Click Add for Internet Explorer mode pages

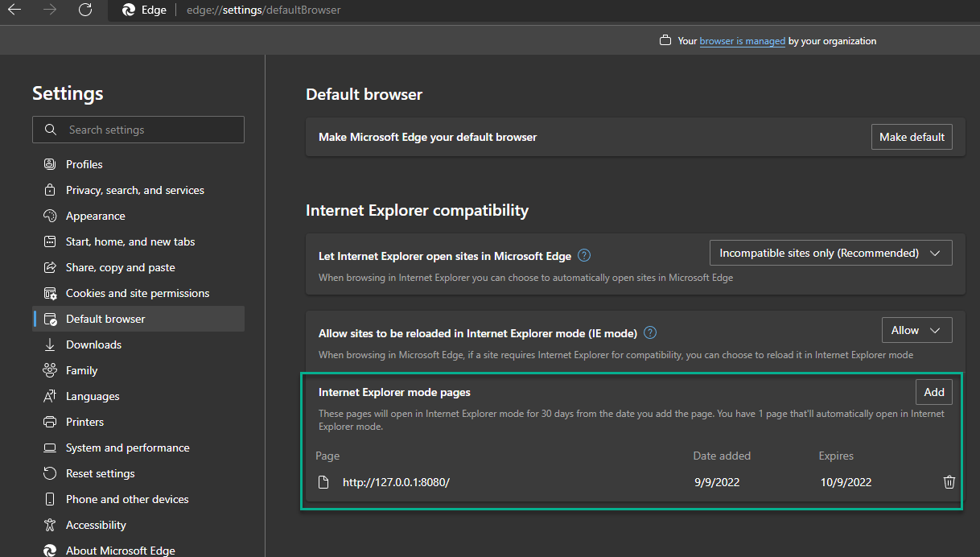click(934, 392)
